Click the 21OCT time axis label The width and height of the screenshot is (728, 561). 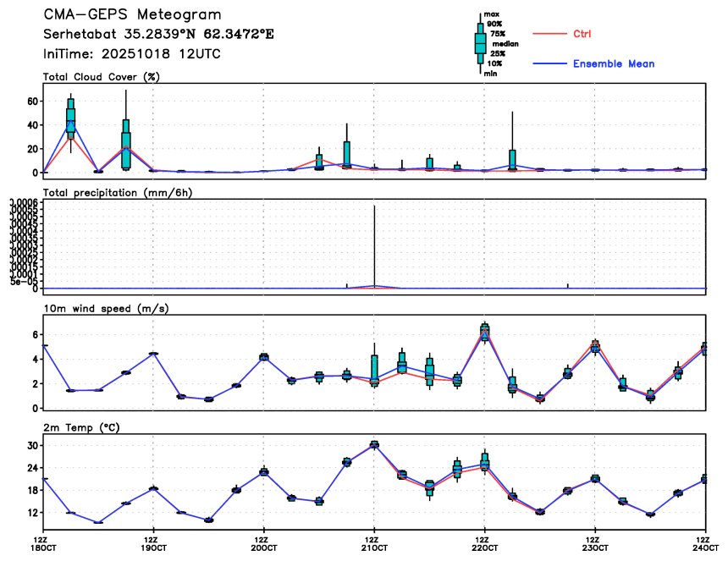point(373,544)
